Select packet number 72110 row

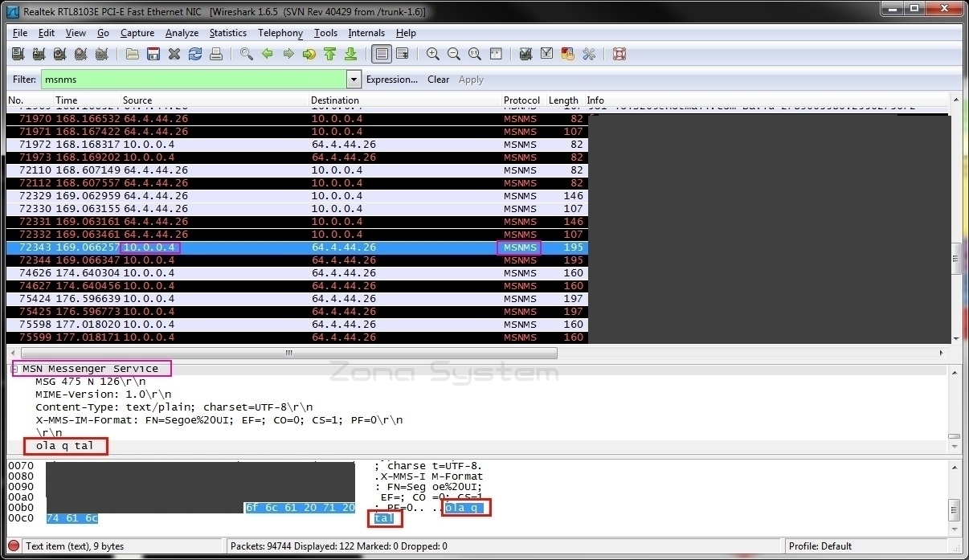[297, 170]
